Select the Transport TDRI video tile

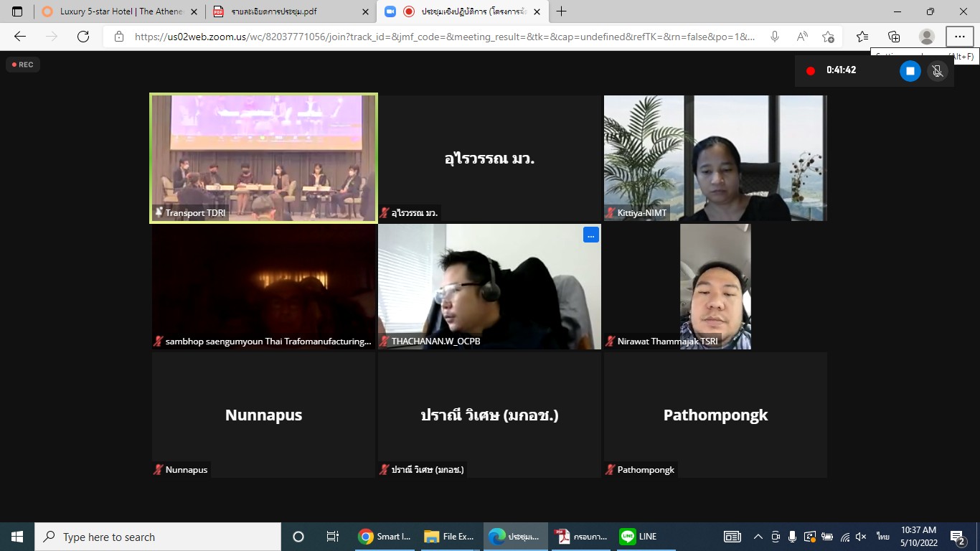[x=263, y=159]
